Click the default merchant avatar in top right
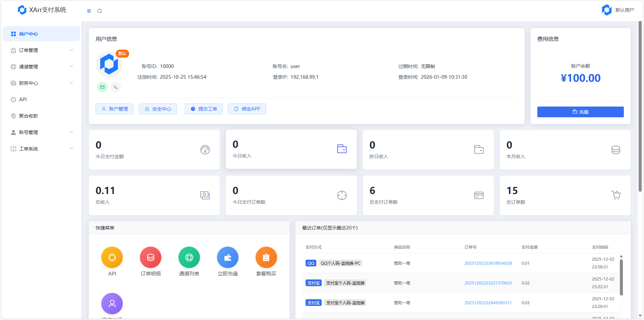Screen dimensions: 644x320 607,10
